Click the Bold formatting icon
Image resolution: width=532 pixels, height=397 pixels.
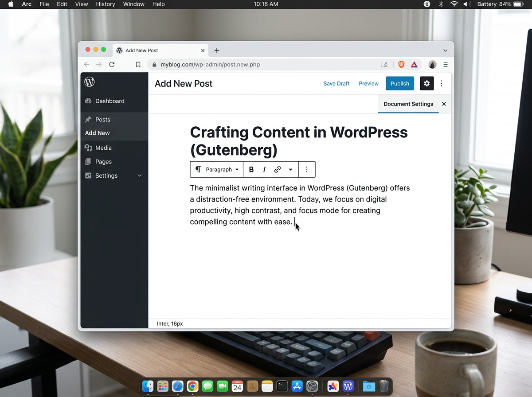(x=251, y=170)
